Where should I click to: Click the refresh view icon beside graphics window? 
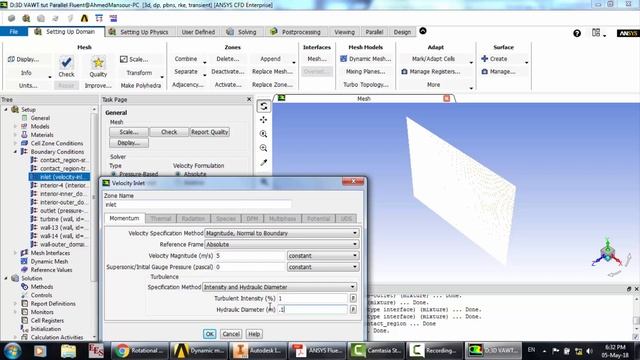pos(264,106)
